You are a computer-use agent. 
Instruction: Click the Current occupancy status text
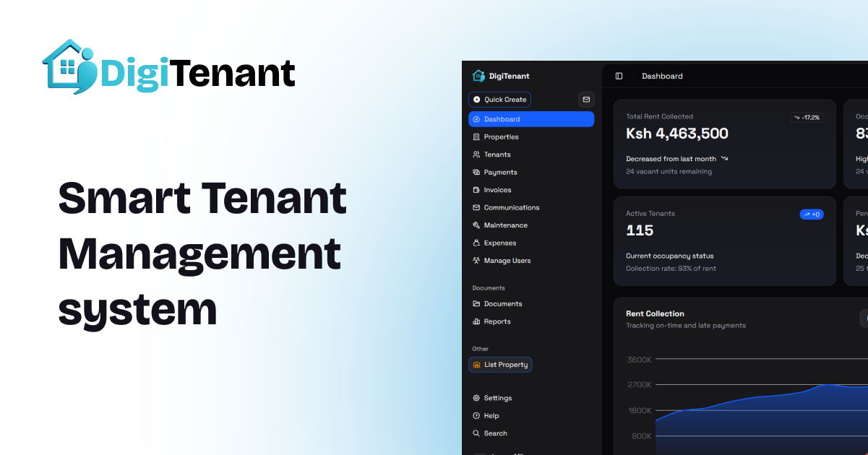(669, 256)
